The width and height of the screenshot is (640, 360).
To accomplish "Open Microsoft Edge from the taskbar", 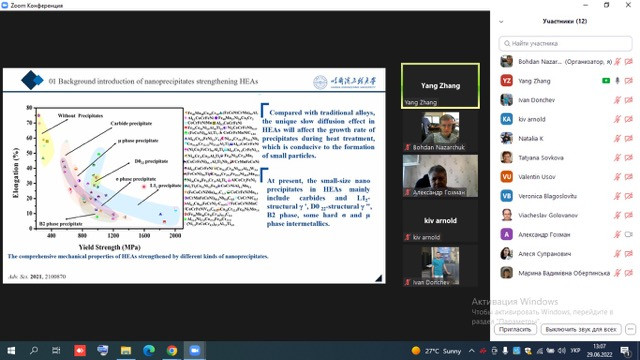I will tap(149, 351).
